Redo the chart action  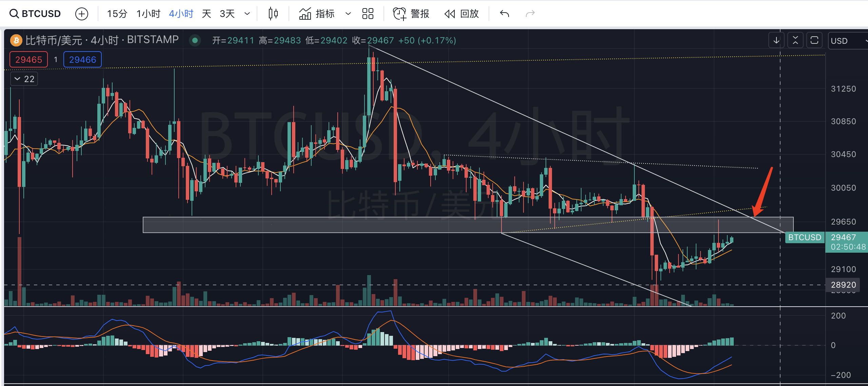[x=530, y=14]
